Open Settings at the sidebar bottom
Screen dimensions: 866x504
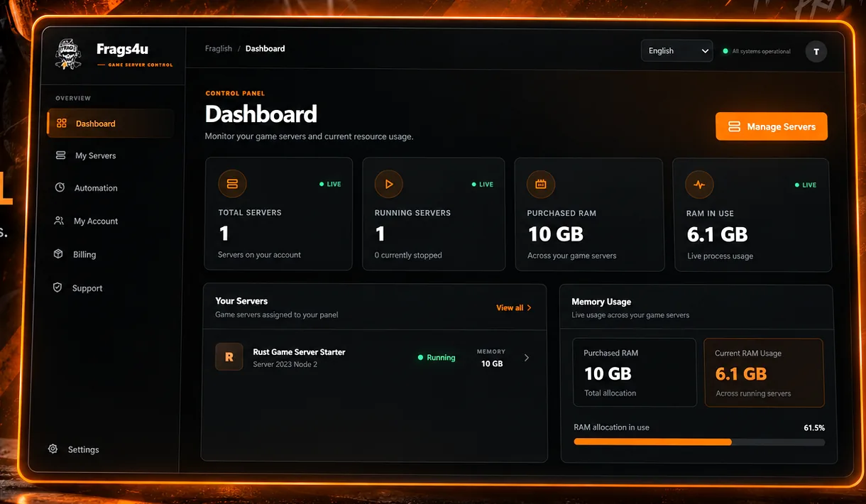[83, 449]
